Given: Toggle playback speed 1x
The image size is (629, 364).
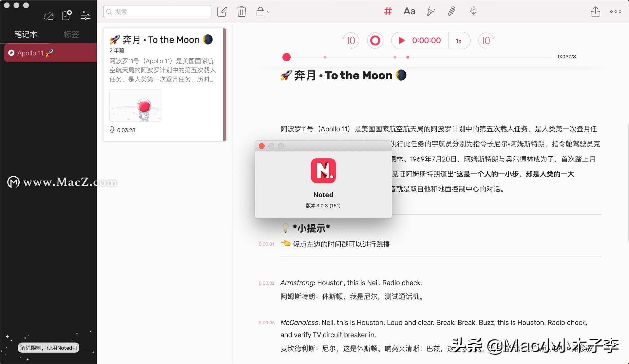Looking at the screenshot, I should click(459, 41).
